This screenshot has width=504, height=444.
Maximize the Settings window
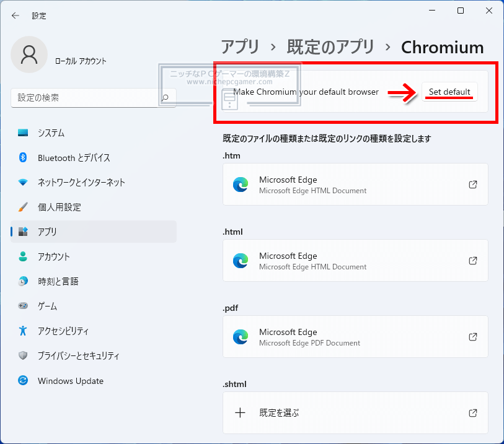click(x=461, y=11)
